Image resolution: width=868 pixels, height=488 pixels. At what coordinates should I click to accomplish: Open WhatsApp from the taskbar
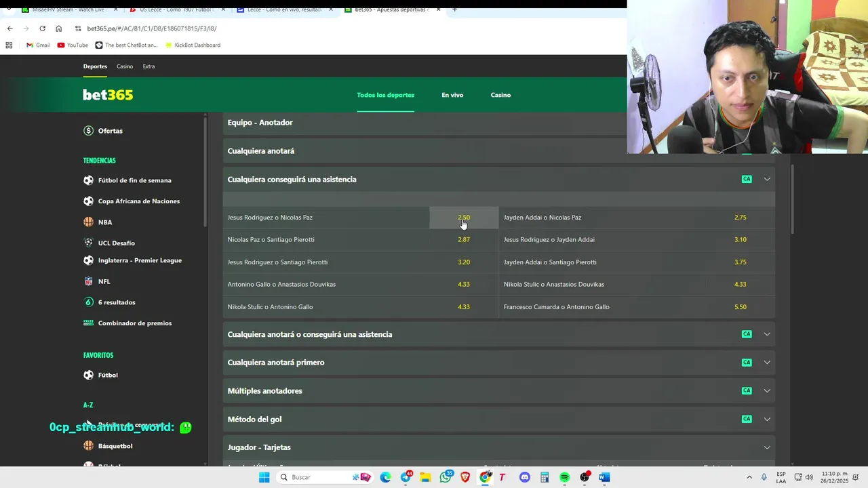point(446,477)
